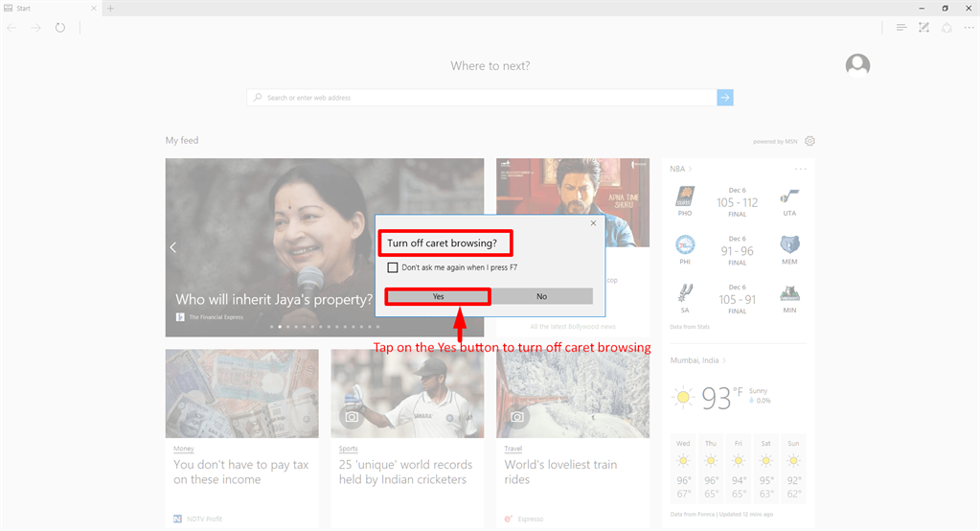Expand the NBA section chevron
The height and width of the screenshot is (531, 980).
pos(690,169)
